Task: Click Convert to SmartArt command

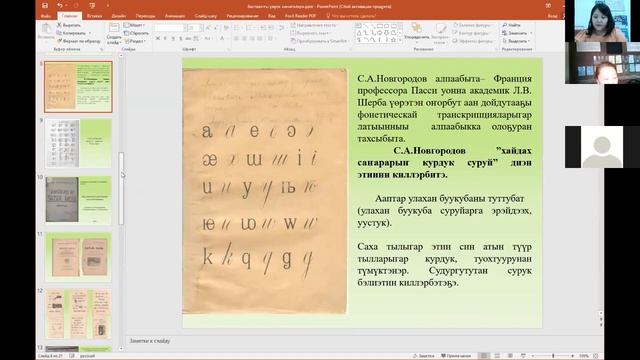Action: 319,41
